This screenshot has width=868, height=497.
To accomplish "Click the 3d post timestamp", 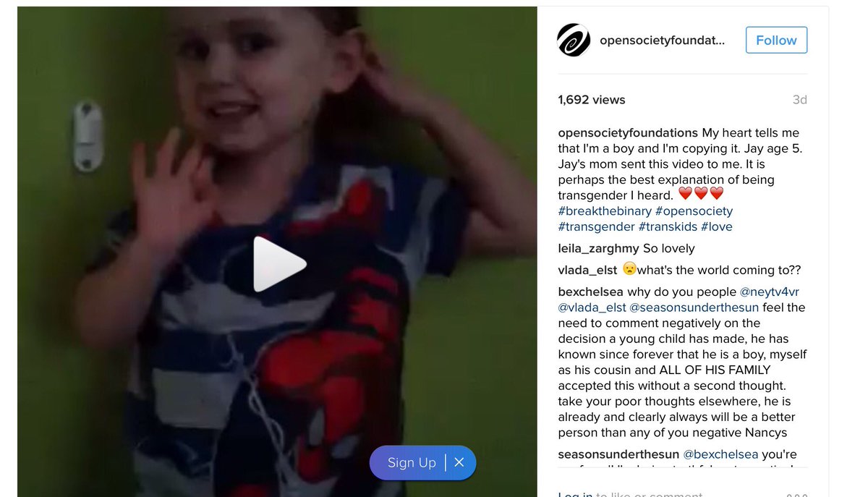I will pos(799,100).
